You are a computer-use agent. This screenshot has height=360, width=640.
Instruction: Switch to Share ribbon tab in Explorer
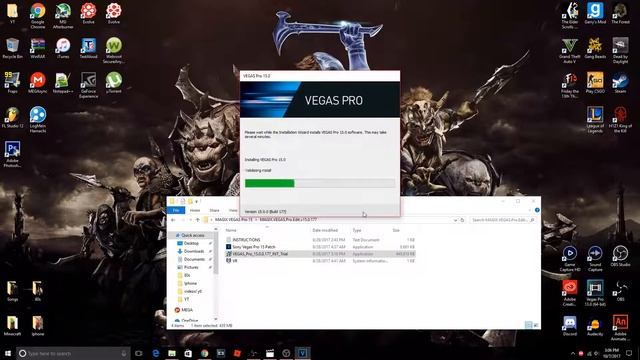[x=214, y=210]
